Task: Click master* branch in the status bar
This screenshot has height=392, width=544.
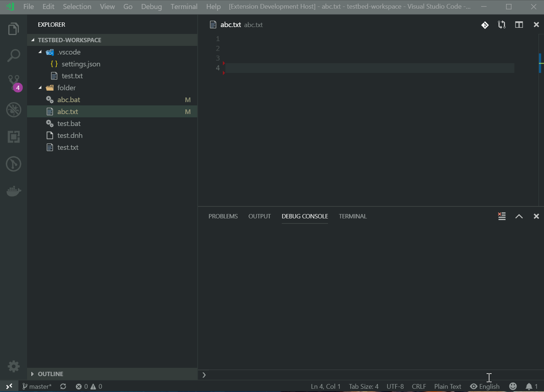Action: [37, 386]
